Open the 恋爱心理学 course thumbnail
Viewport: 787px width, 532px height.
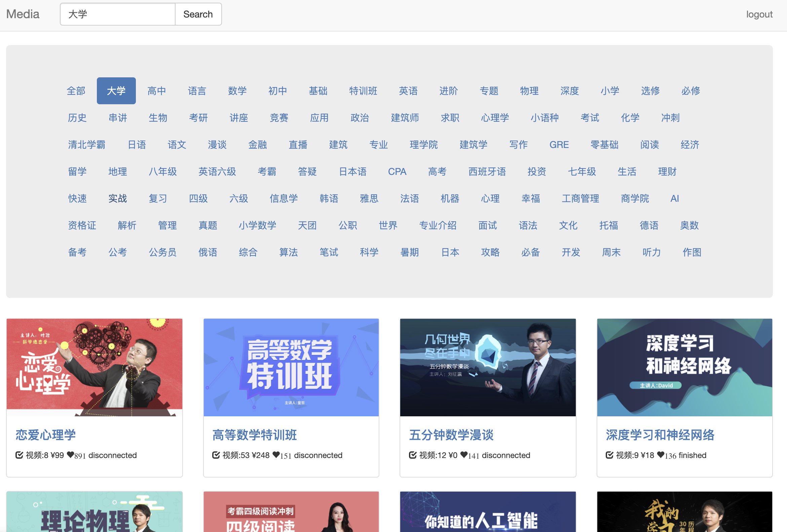pos(95,368)
